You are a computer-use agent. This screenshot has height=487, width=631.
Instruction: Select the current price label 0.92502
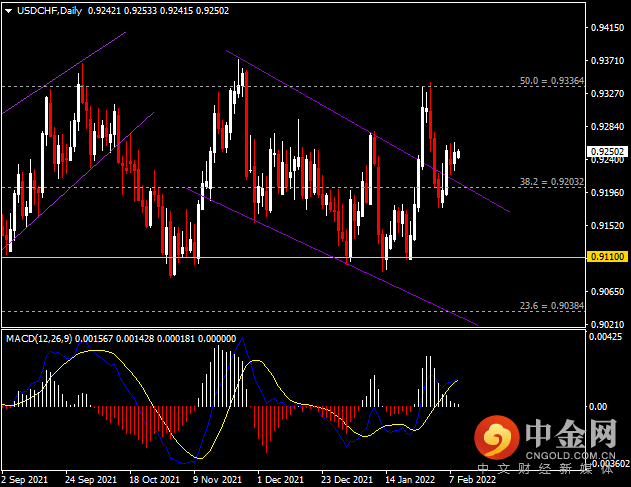point(607,152)
